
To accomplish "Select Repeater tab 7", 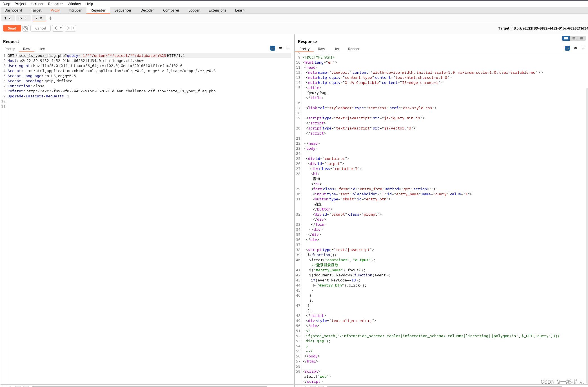I will pos(36,18).
